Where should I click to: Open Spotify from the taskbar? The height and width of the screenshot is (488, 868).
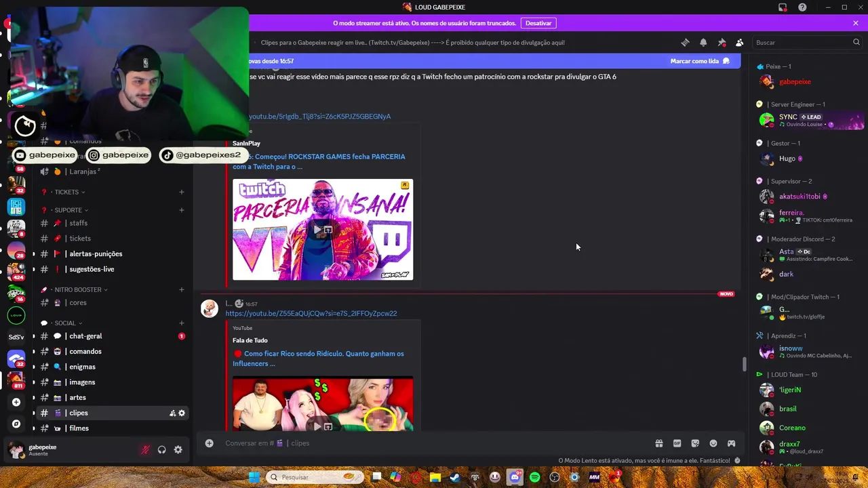click(535, 477)
